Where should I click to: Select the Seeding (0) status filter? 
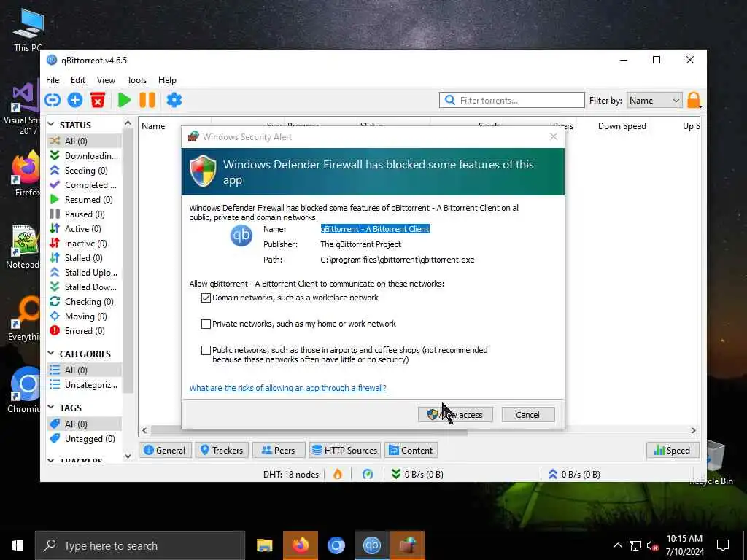pyautogui.click(x=84, y=171)
